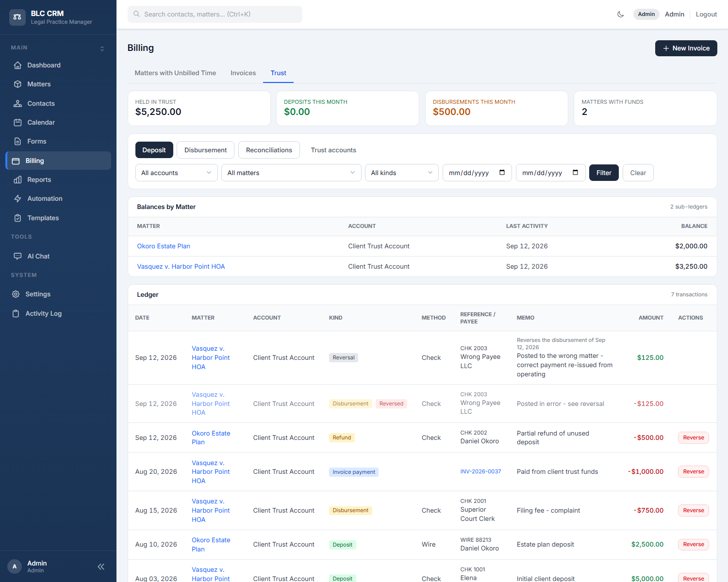Switch to the Invoices tab
This screenshot has width=728, height=582.
tap(243, 73)
